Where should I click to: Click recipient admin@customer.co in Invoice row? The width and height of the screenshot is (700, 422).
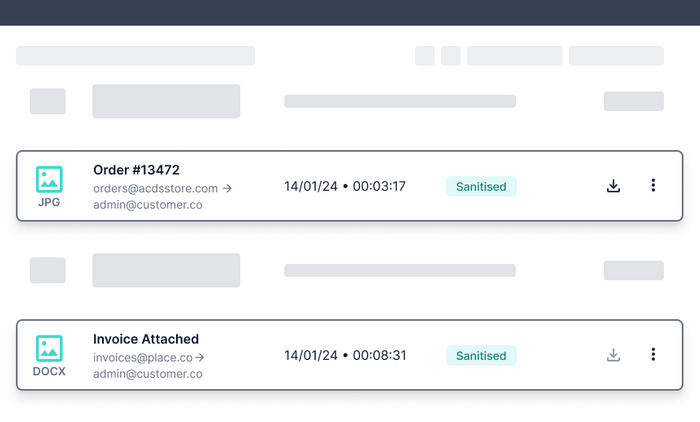tap(148, 374)
